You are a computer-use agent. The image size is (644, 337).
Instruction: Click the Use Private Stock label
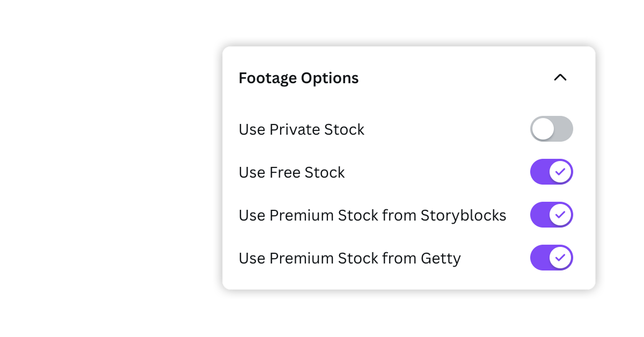point(302,129)
